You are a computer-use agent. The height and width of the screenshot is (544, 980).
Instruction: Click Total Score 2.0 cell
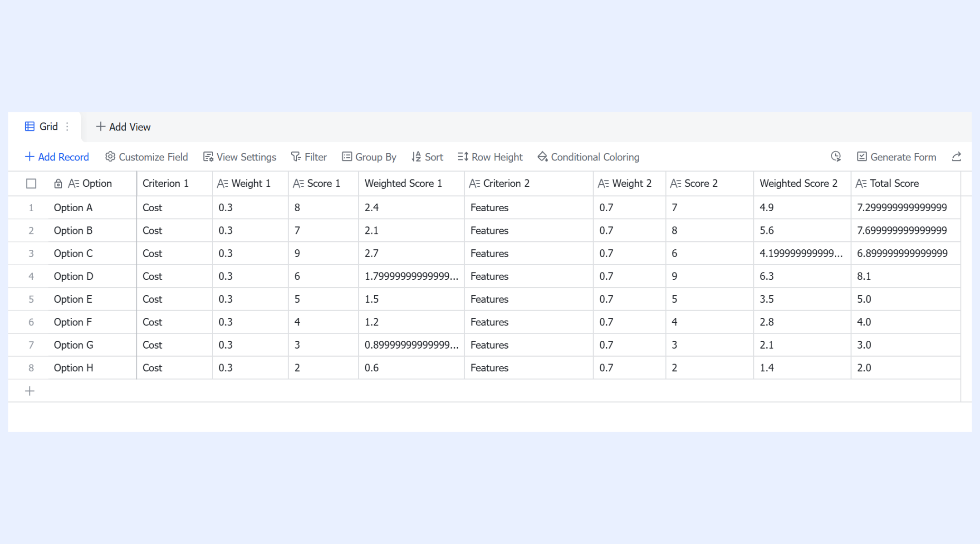click(906, 368)
